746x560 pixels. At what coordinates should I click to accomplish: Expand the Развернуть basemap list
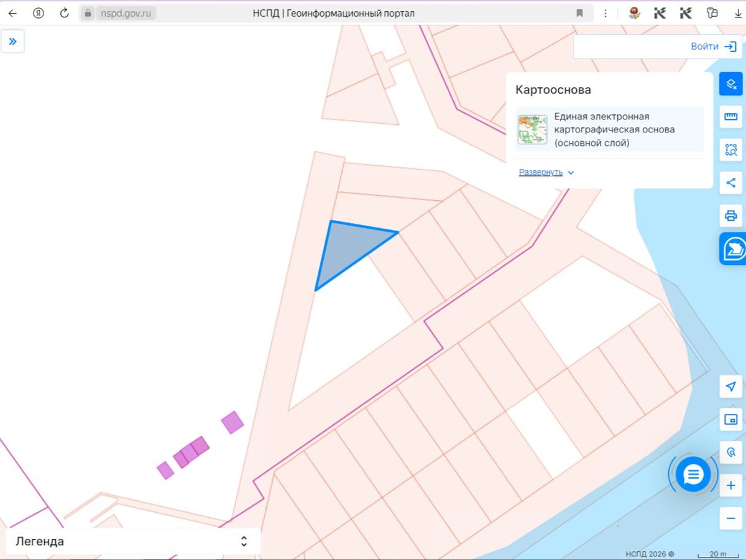[x=546, y=172]
